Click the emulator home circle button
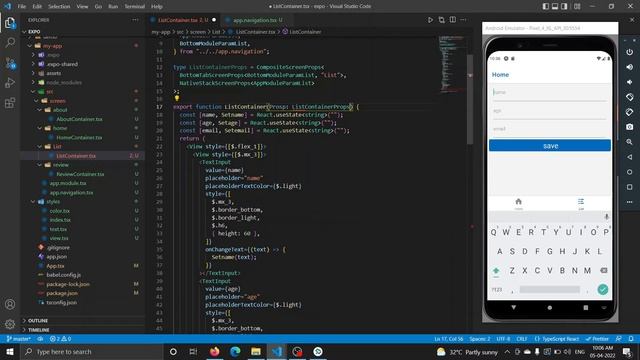 [x=629, y=172]
